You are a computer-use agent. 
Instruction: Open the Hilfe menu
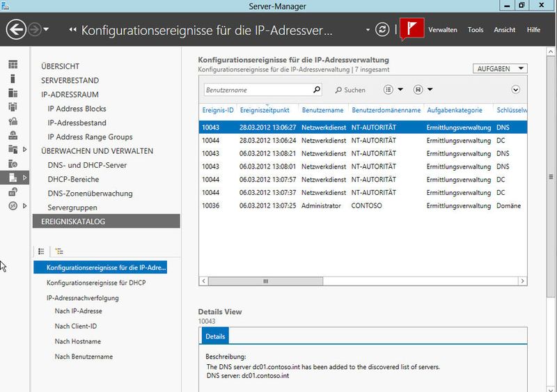coord(533,30)
